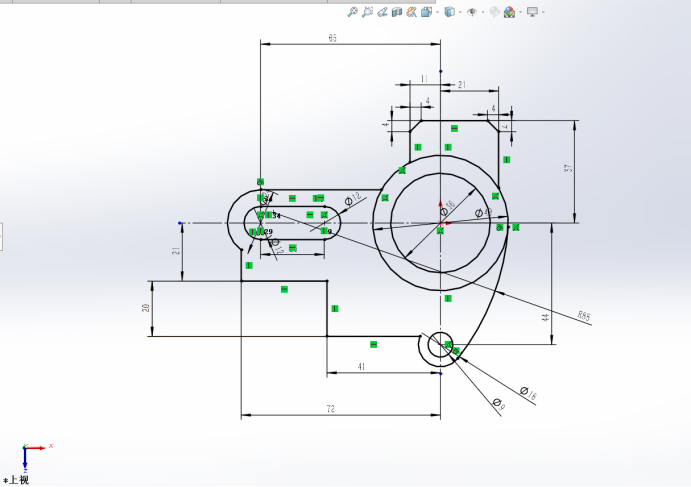The height and width of the screenshot is (487, 691).
Task: Select the R85 radius dimension
Action: [584, 316]
